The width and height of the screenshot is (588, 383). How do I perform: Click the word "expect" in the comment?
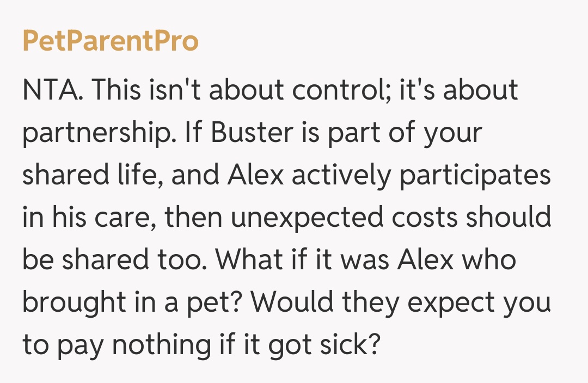tap(451, 303)
